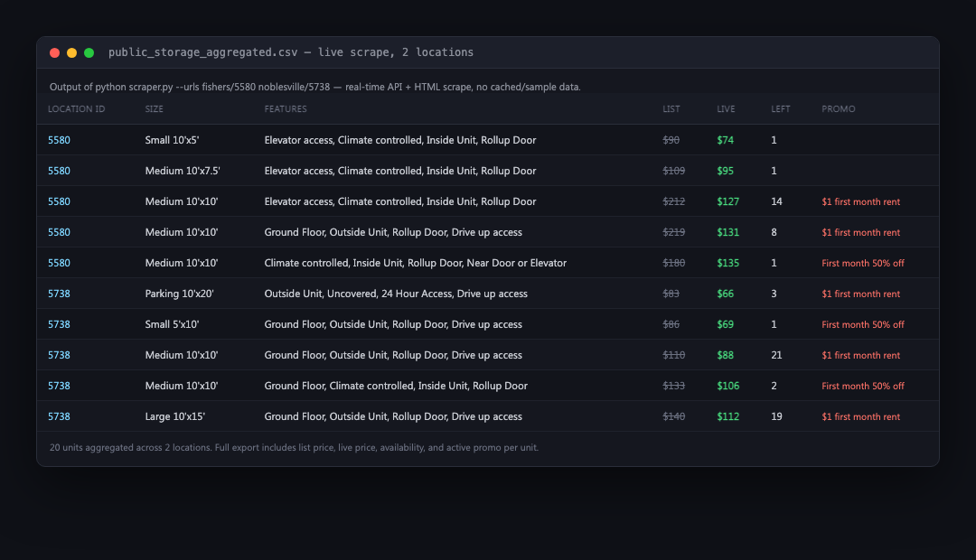Click '$1 first month rent' promo in Large row
The height and width of the screenshot is (560, 976).
coord(861,416)
